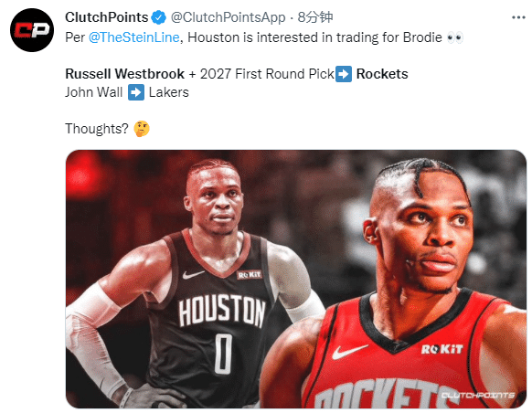Viewport: 532px width, 413px height.
Task: Click the arrow emoji before Rockets
Action: click(344, 74)
